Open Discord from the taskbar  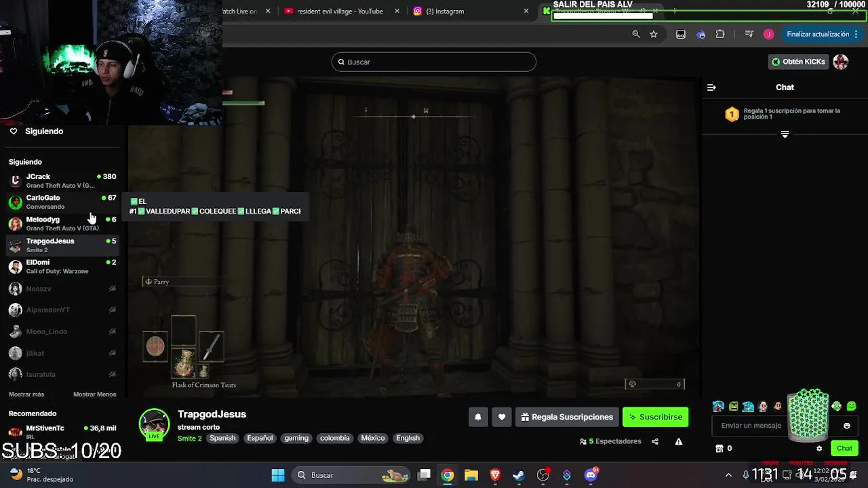click(x=591, y=475)
